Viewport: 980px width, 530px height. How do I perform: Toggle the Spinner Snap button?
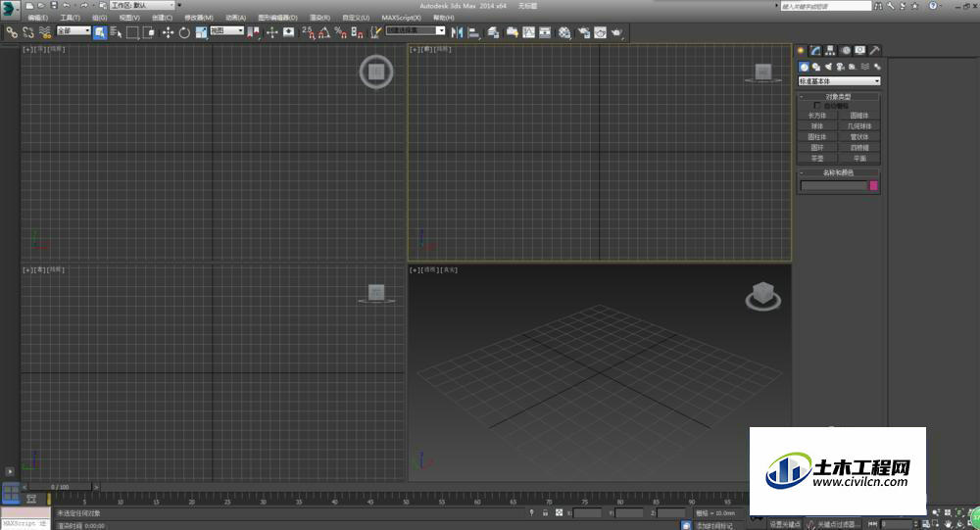pyautogui.click(x=357, y=32)
